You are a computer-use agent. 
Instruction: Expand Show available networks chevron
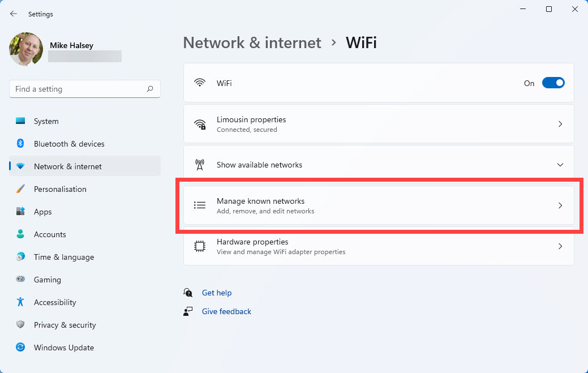[x=560, y=165]
